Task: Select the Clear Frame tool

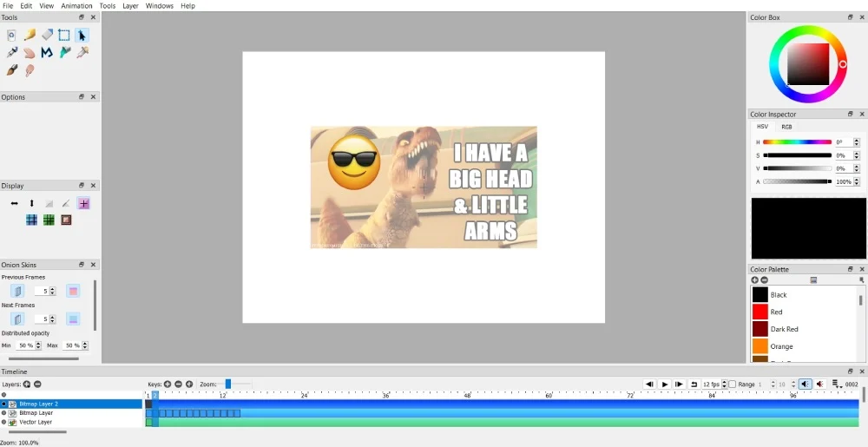Action: (11, 36)
